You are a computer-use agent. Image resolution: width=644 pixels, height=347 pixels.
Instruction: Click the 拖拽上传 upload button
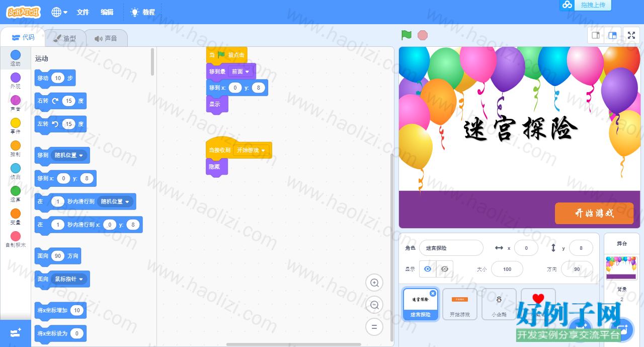pyautogui.click(x=585, y=5)
